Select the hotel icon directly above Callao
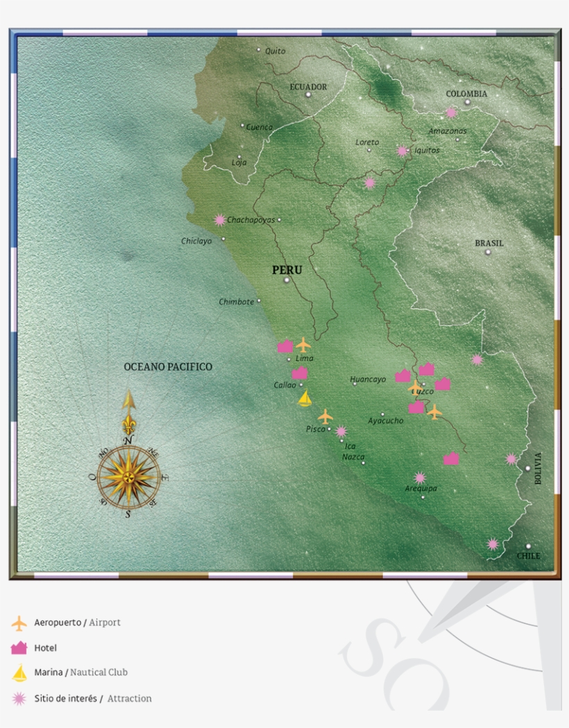Viewport: 569px width, 728px height. (300, 373)
